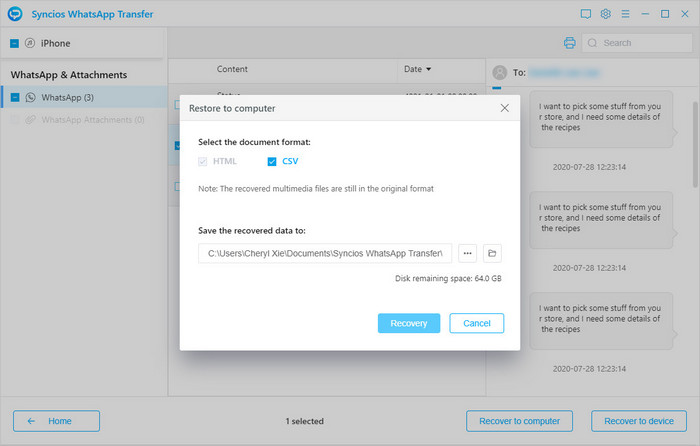
Task: Click the print icon next to search
Action: pos(570,43)
